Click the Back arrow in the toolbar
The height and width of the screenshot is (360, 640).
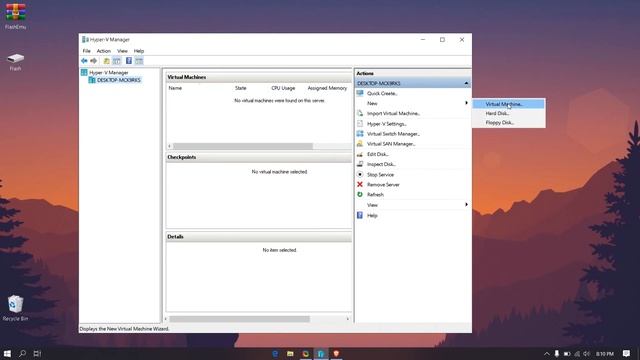pyautogui.click(x=84, y=61)
